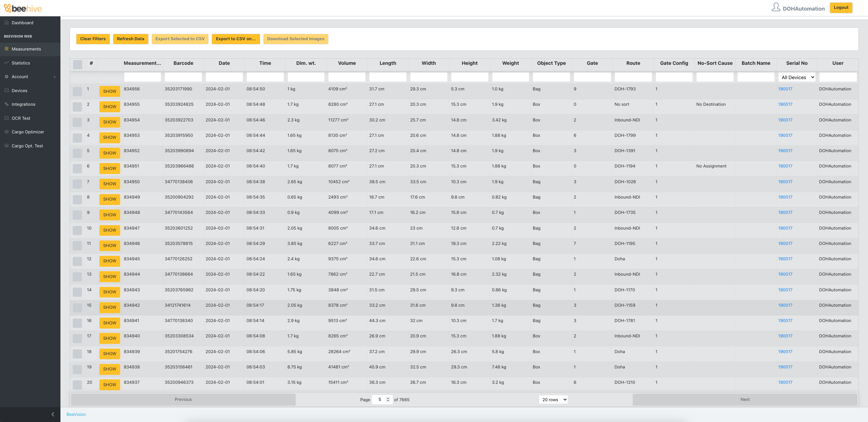Click the Devices icon in sidebar

pos(6,90)
